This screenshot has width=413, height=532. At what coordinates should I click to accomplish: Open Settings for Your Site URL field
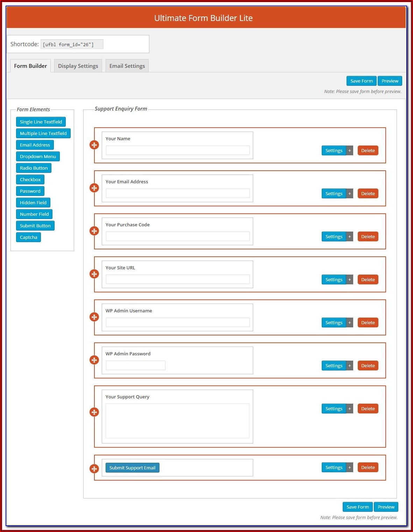[334, 279]
